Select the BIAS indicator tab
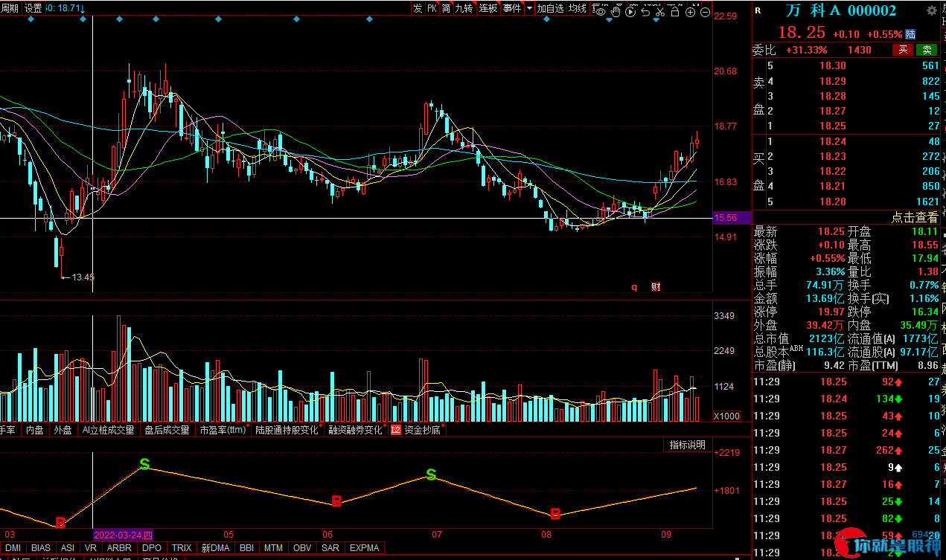The width and height of the screenshot is (946, 560). [x=41, y=548]
